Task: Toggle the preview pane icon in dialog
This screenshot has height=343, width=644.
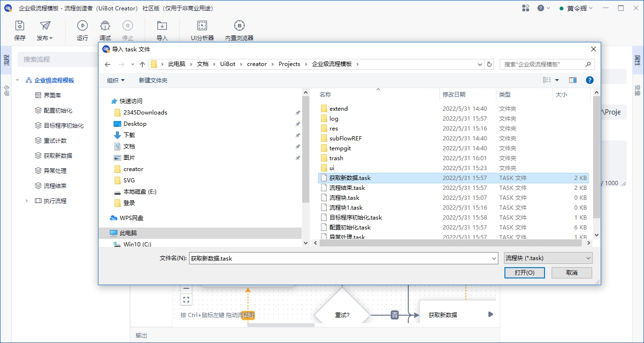Action: (573, 80)
